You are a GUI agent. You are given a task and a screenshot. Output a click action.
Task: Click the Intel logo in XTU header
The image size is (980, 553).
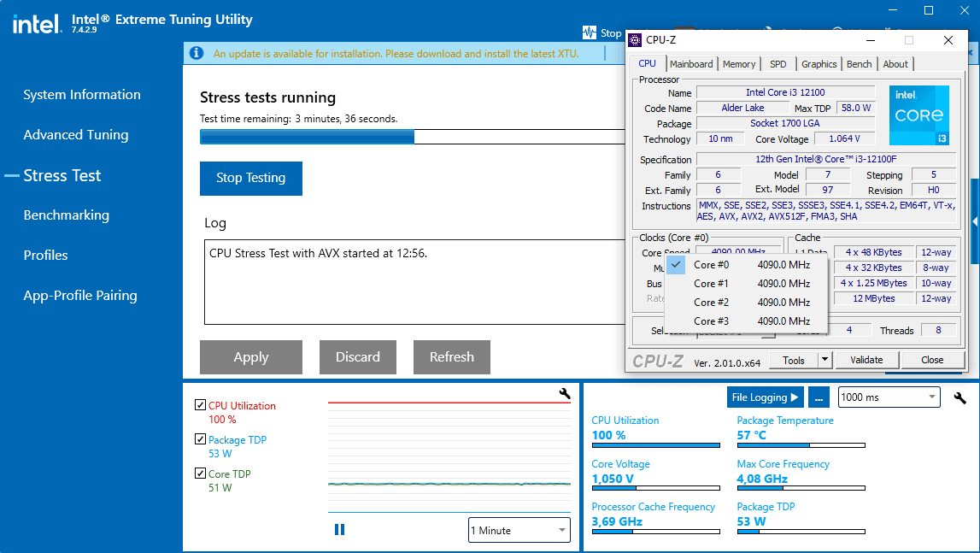37,24
